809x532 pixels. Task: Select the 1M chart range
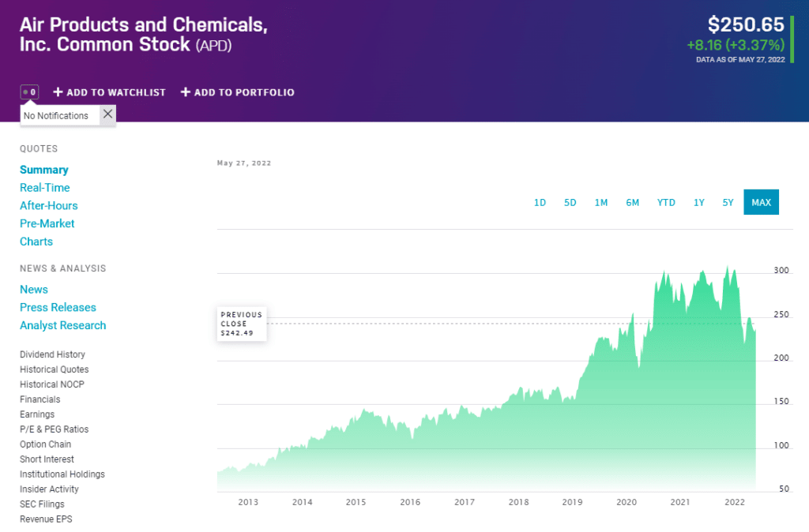pos(601,203)
